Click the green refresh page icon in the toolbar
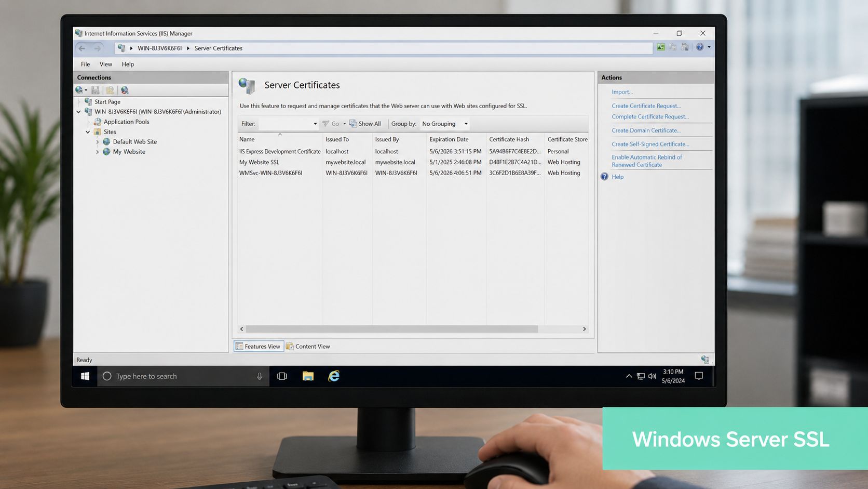The height and width of the screenshot is (489, 868). click(661, 47)
